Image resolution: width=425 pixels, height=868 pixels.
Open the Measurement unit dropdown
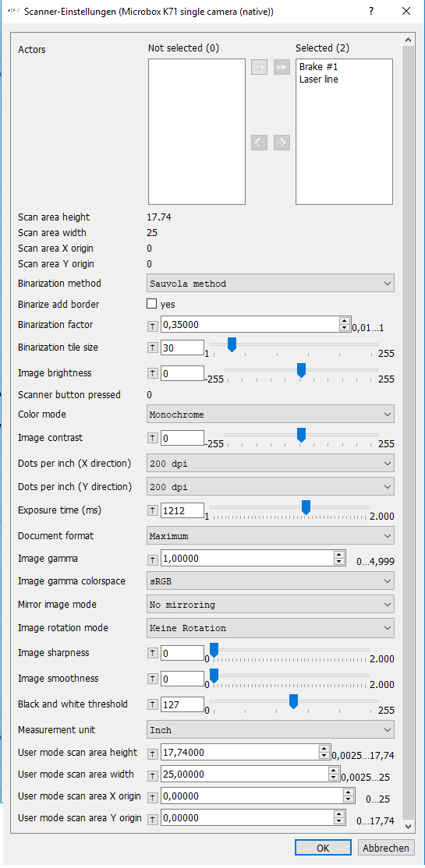pos(271,729)
